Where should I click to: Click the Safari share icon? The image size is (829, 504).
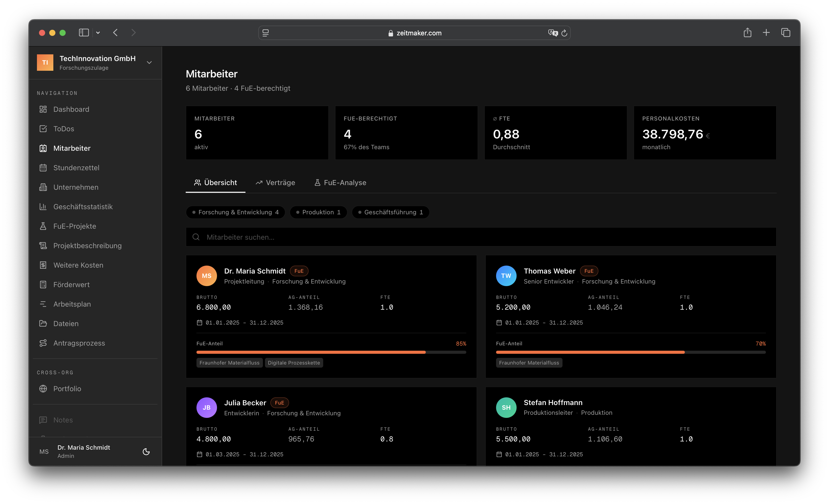click(x=747, y=33)
